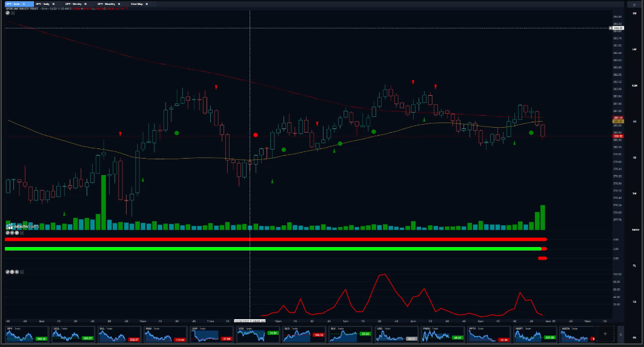Select the 1D timeframe in right sidebar
The height and width of the screenshot is (347, 644).
[x=634, y=157]
